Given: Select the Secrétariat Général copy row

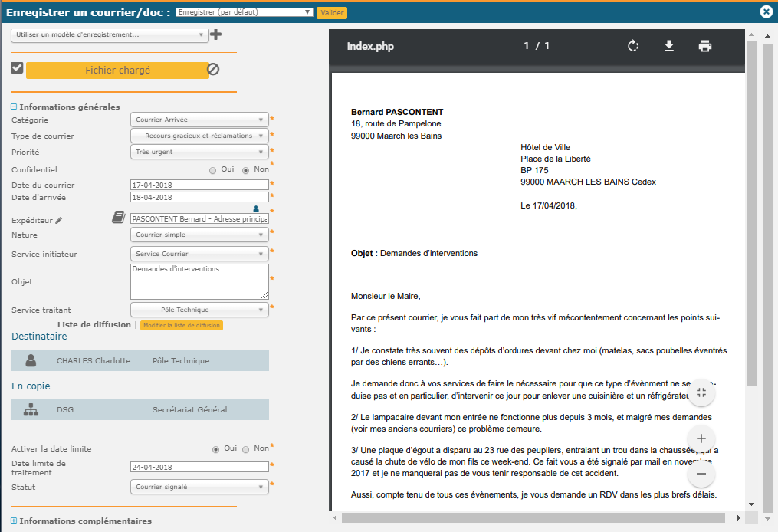Looking at the screenshot, I should point(140,410).
